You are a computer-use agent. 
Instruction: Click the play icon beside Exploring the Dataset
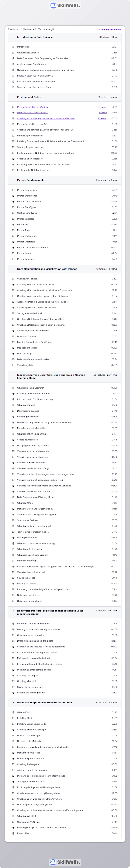tap(13, 417)
